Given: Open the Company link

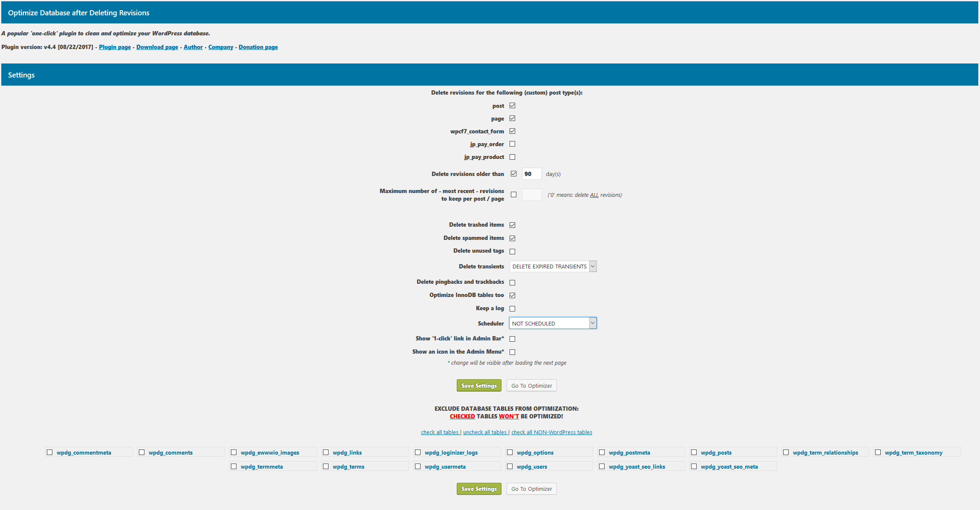Looking at the screenshot, I should point(221,47).
